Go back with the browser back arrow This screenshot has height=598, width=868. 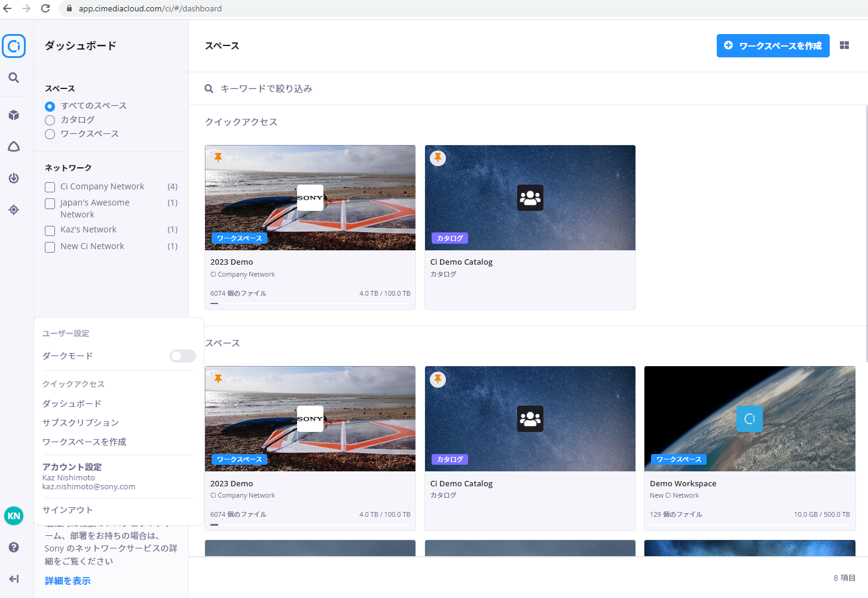tap(8, 8)
